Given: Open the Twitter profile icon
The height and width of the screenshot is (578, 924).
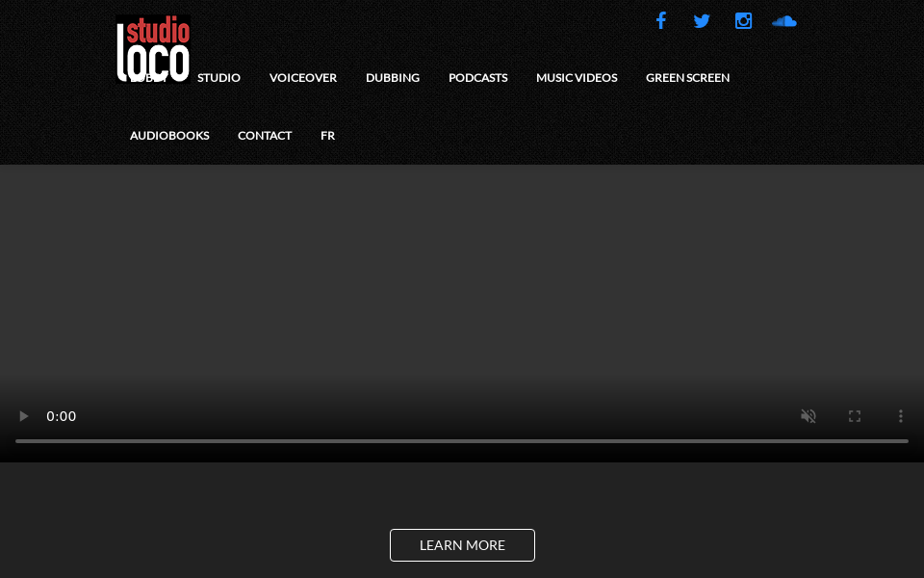Looking at the screenshot, I should click(702, 20).
